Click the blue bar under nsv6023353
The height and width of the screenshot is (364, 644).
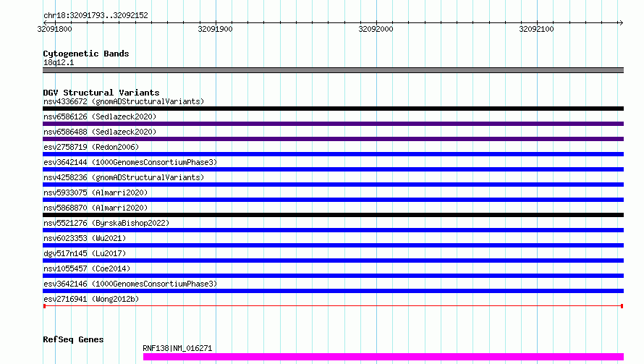coord(333,245)
